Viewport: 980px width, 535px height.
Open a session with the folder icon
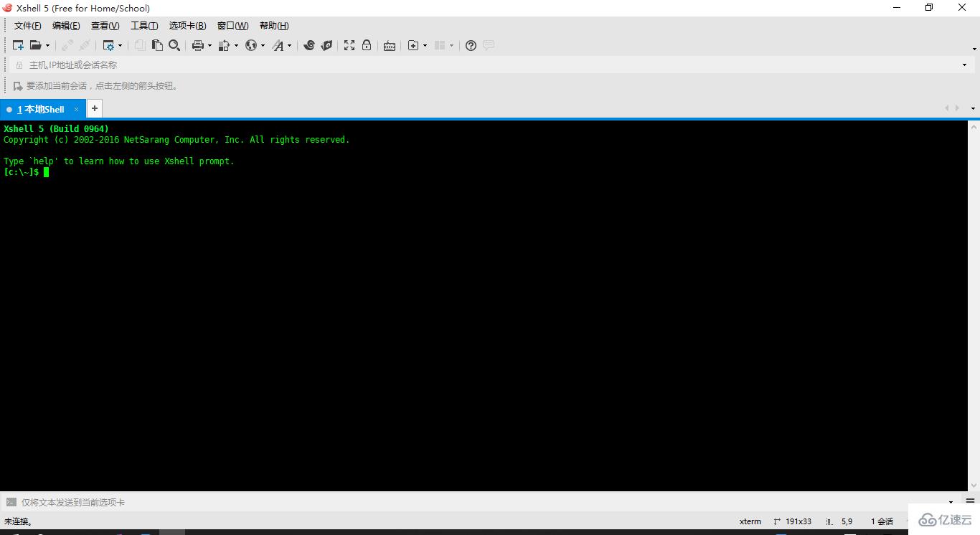click(36, 45)
